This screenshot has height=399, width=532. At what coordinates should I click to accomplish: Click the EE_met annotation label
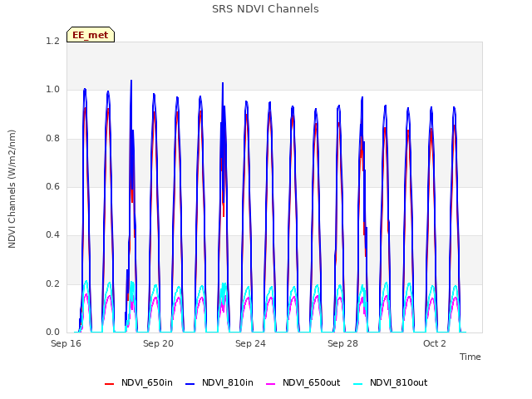tap(91, 35)
